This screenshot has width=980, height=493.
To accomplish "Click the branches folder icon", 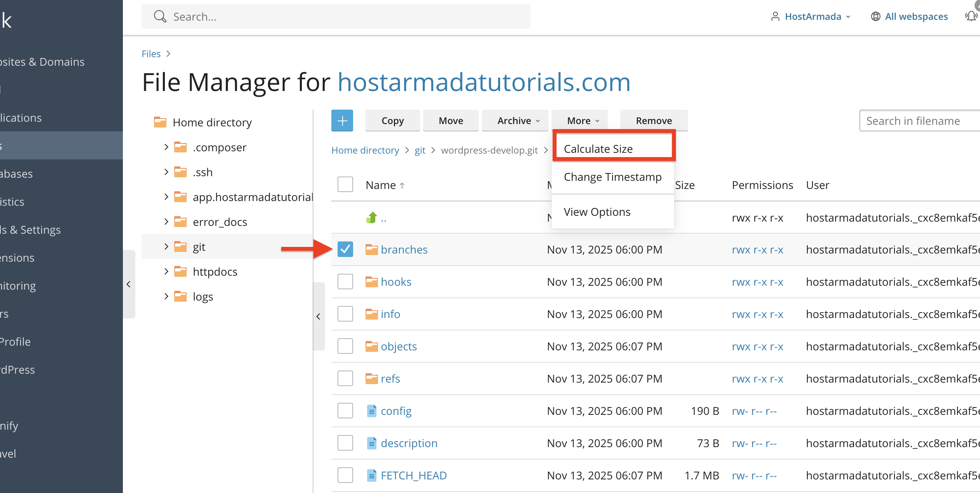I will pos(372,250).
